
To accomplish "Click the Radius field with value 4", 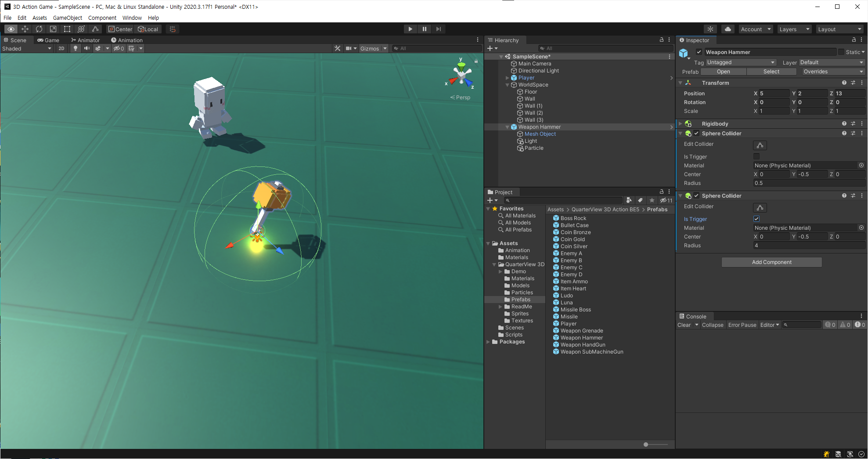I will (809, 246).
